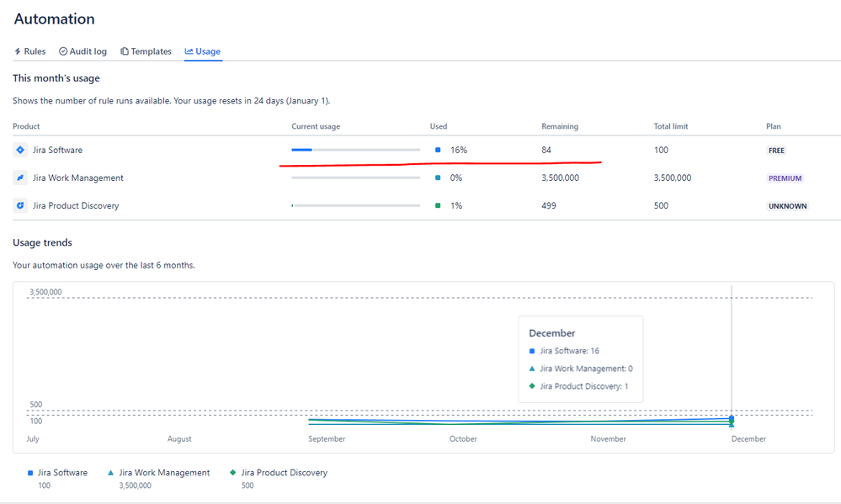Click the Plan column header

(x=773, y=126)
